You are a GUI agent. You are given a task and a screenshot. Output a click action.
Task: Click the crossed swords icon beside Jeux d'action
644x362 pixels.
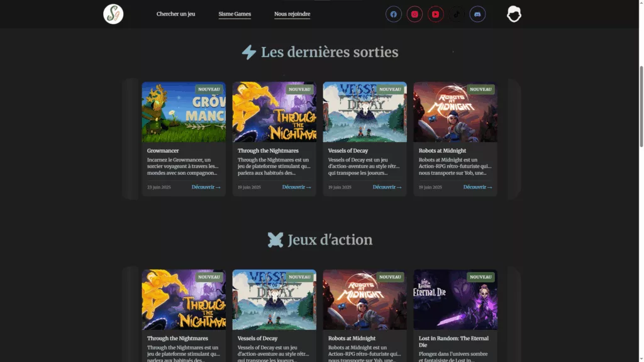(x=275, y=240)
